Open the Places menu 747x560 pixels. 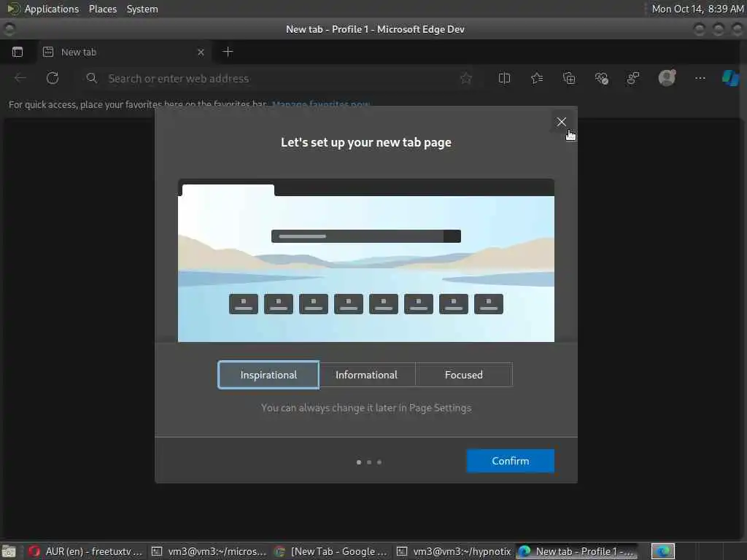[x=103, y=9]
